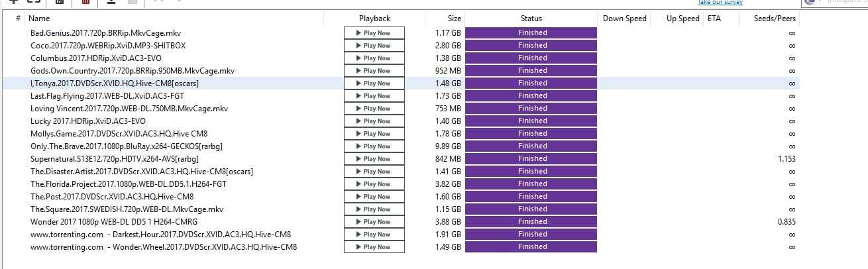Click the Finished progress bar for Wonder.Wheel.2017
The image size is (868, 269).
(531, 246)
